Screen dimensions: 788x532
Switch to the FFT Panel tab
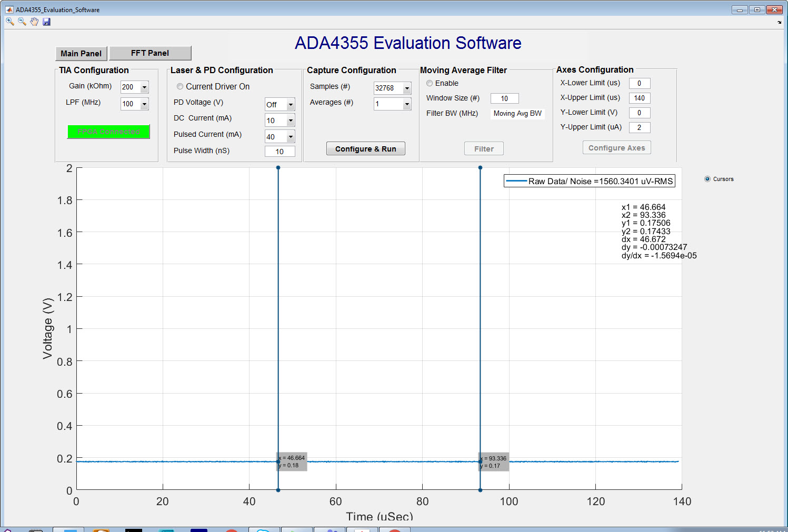[150, 53]
